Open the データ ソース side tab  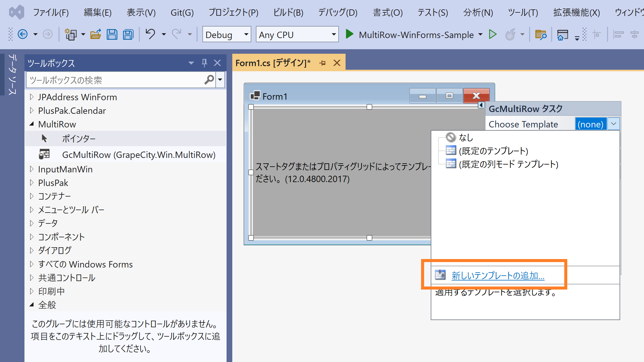(x=12, y=74)
